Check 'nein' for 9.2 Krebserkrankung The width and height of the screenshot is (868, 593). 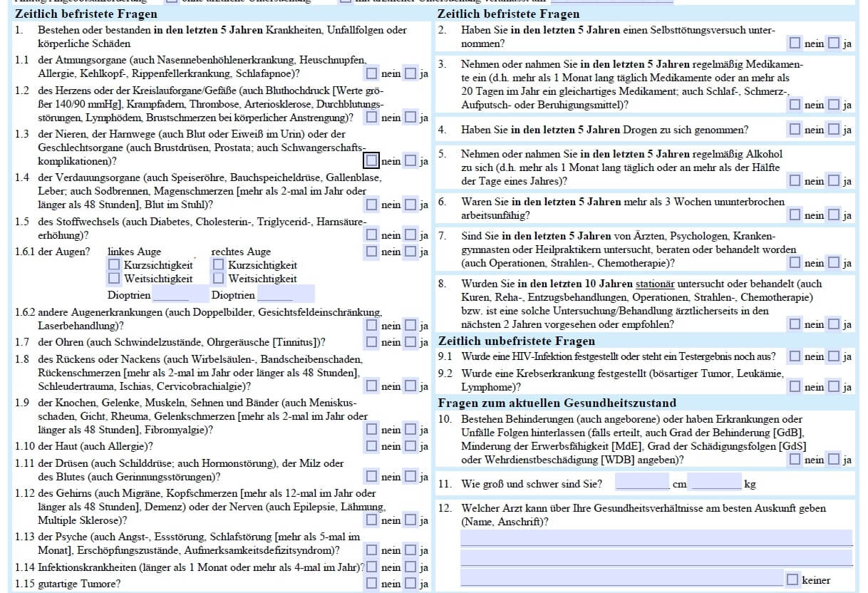[x=795, y=387]
